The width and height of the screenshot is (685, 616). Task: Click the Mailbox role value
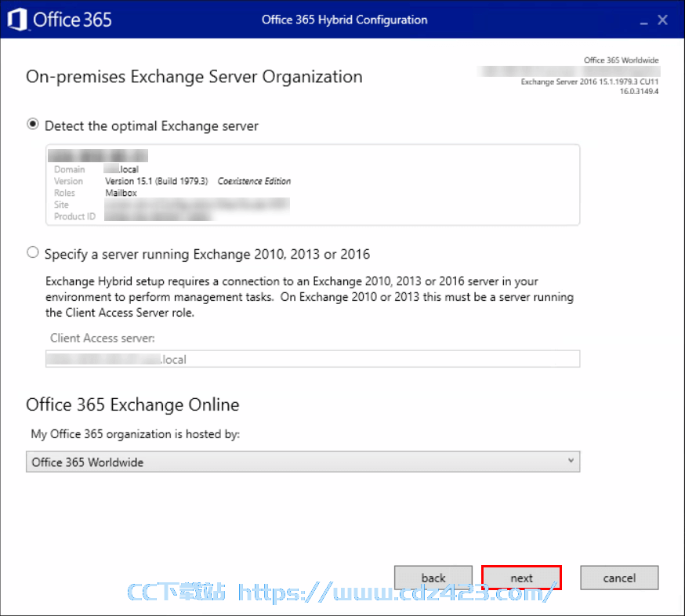[121, 193]
